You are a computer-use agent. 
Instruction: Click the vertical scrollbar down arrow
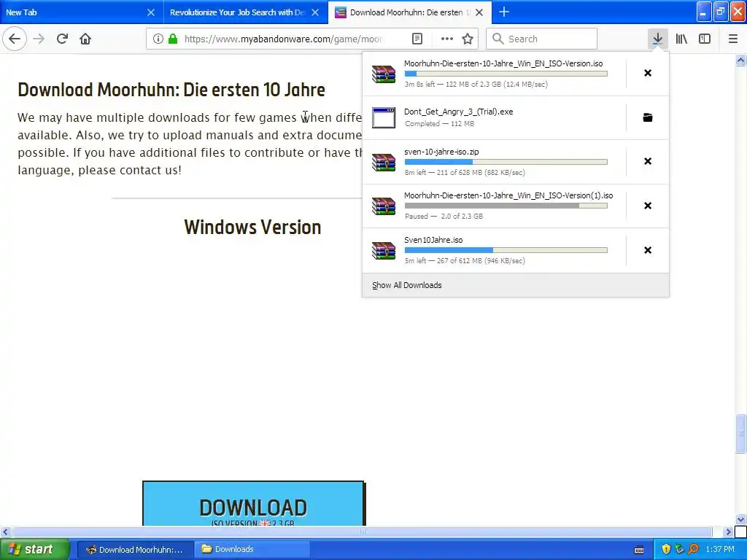(x=741, y=519)
